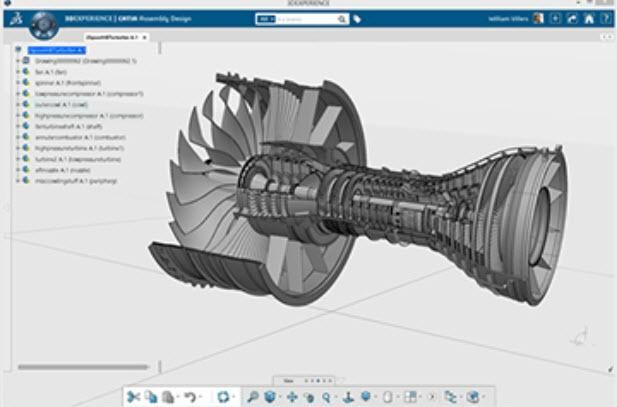Open the search scope dropdown
Screen dimensions: 617x407
[x=264, y=18]
